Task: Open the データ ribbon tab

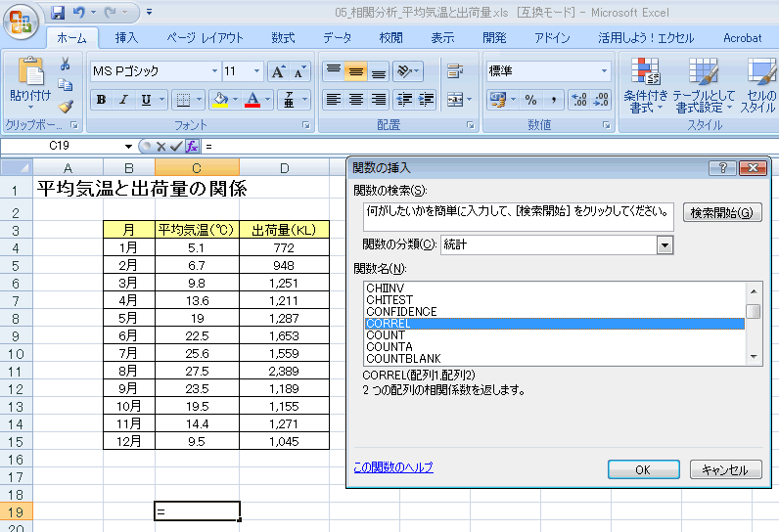Action: [337, 38]
